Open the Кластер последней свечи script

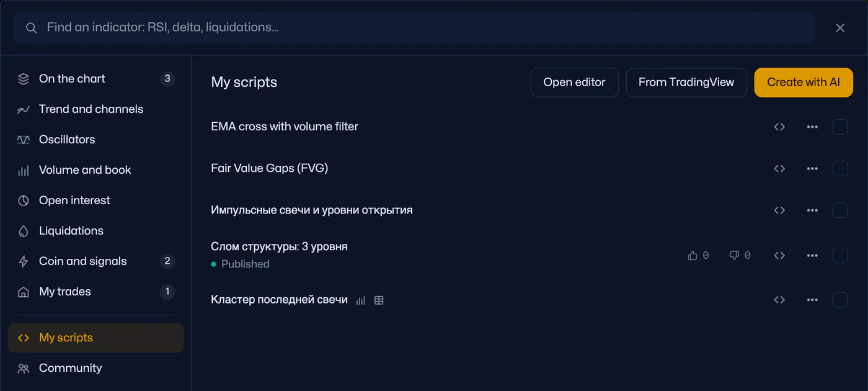pyautogui.click(x=279, y=300)
